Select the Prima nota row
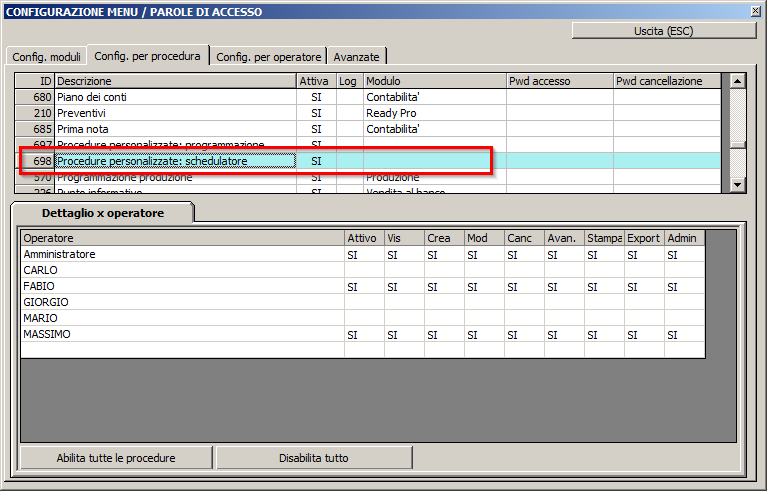 [368, 129]
